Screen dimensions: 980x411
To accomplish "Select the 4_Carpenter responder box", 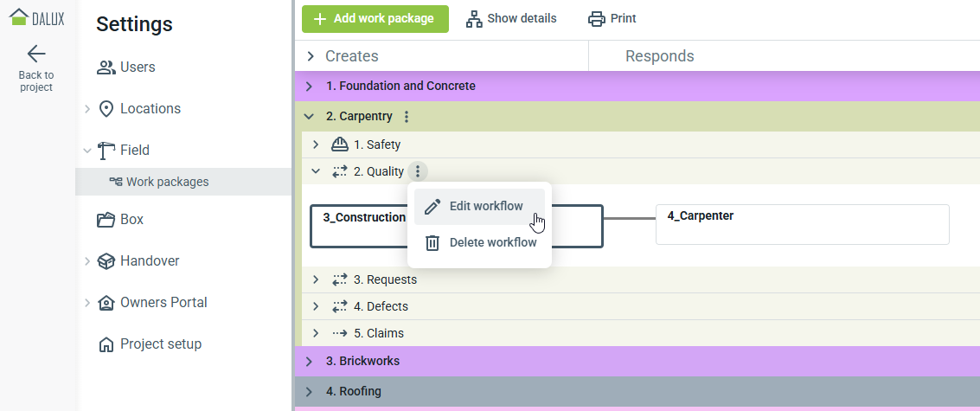I will [x=802, y=224].
